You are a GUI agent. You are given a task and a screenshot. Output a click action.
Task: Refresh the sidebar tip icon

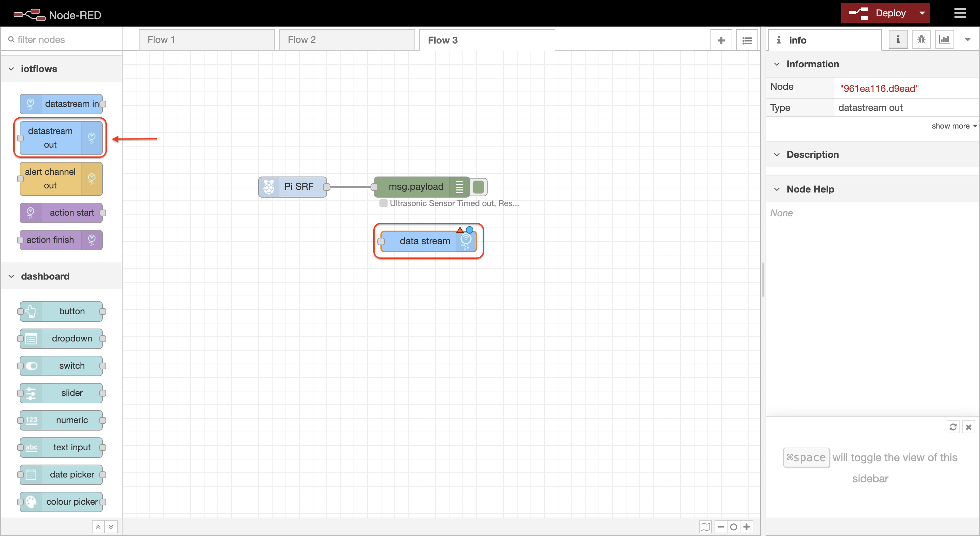coord(953,427)
